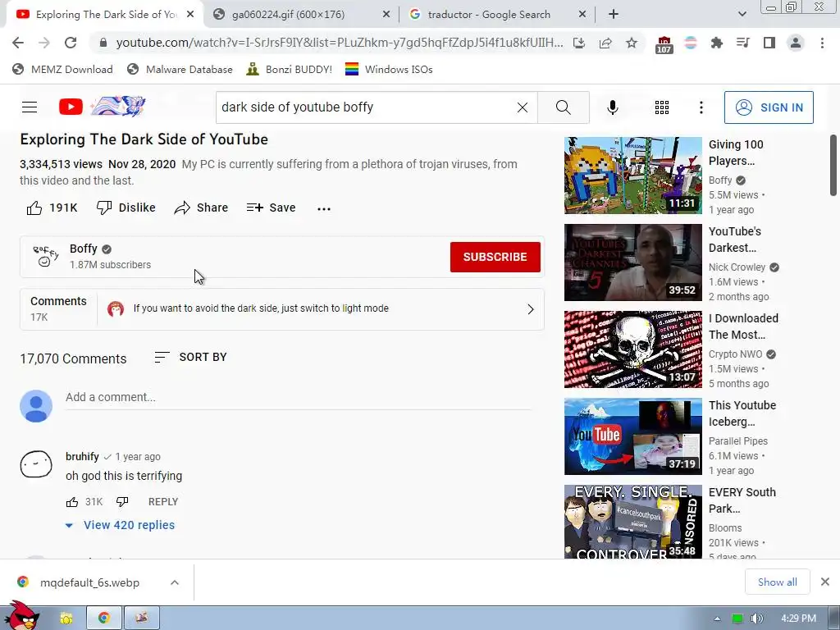Image resolution: width=840 pixels, height=630 pixels.
Task: Open the Bonzi BUDDY! bookmark
Action: 290,69
